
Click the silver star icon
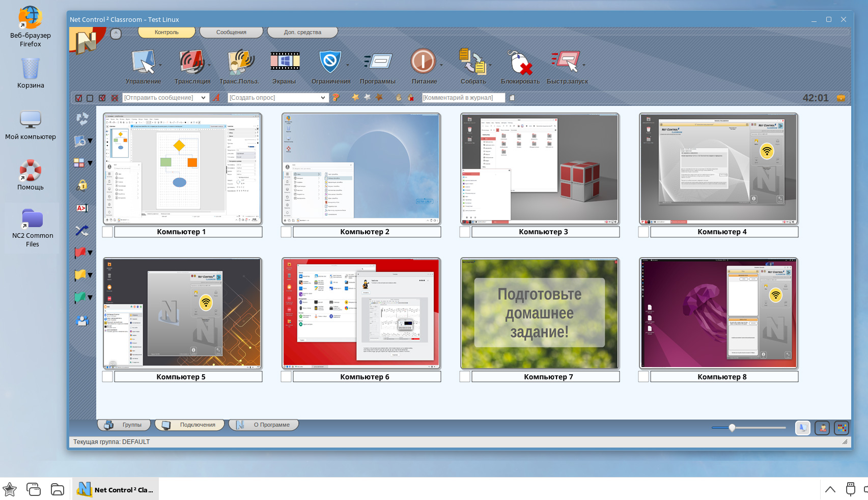(x=367, y=97)
